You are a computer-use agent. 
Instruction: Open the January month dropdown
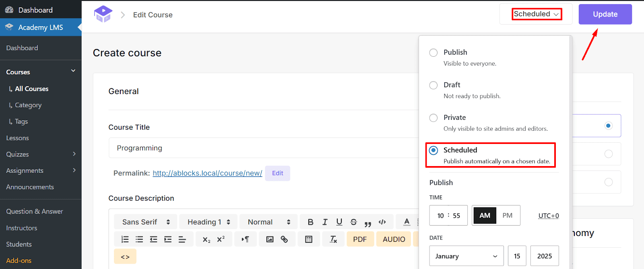click(x=466, y=256)
